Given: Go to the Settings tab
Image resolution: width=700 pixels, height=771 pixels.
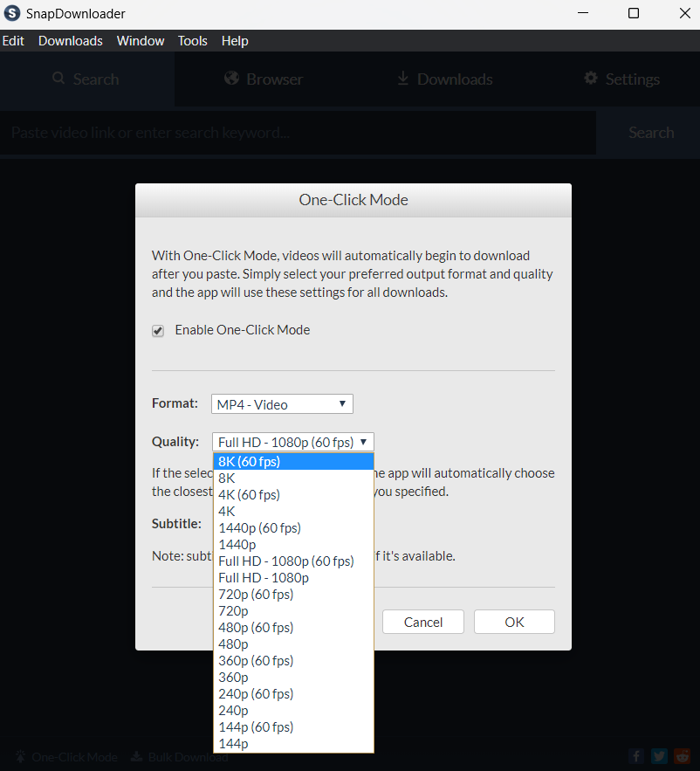Looking at the screenshot, I should [x=621, y=79].
